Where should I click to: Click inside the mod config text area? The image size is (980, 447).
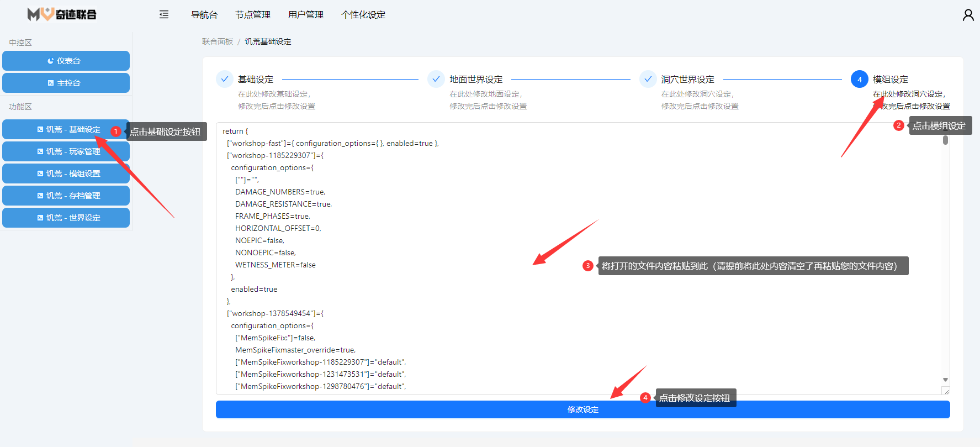[x=582, y=259]
